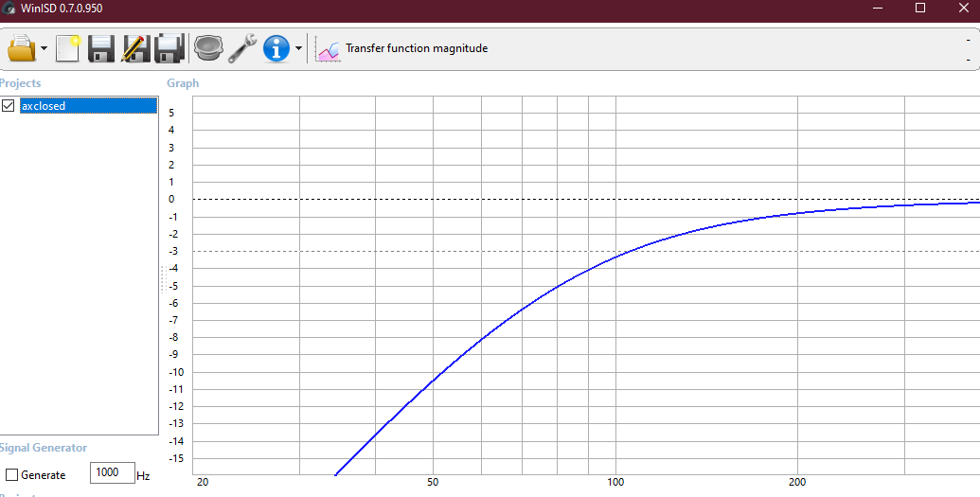
Task: Click the Signal Generator heading
Action: (44, 448)
